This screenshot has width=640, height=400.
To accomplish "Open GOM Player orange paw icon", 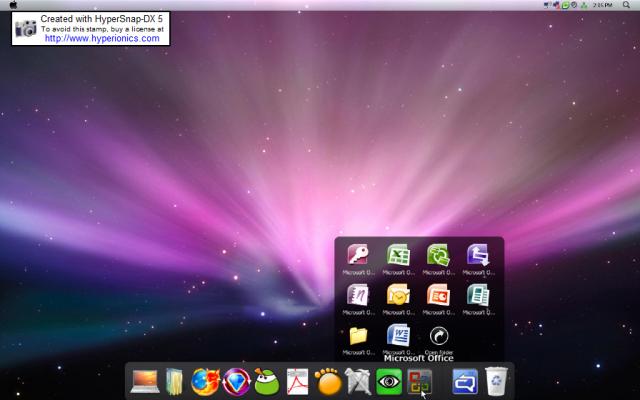I will (328, 382).
